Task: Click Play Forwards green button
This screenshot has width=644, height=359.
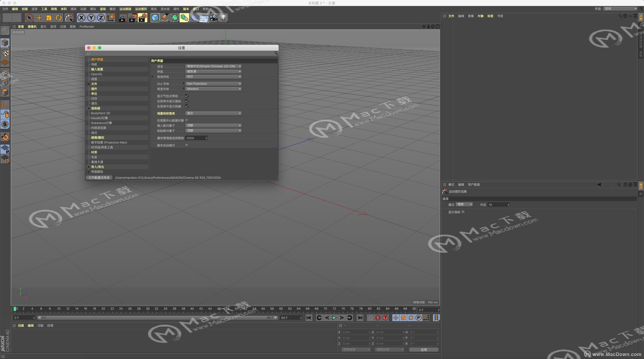Action: tap(334, 318)
